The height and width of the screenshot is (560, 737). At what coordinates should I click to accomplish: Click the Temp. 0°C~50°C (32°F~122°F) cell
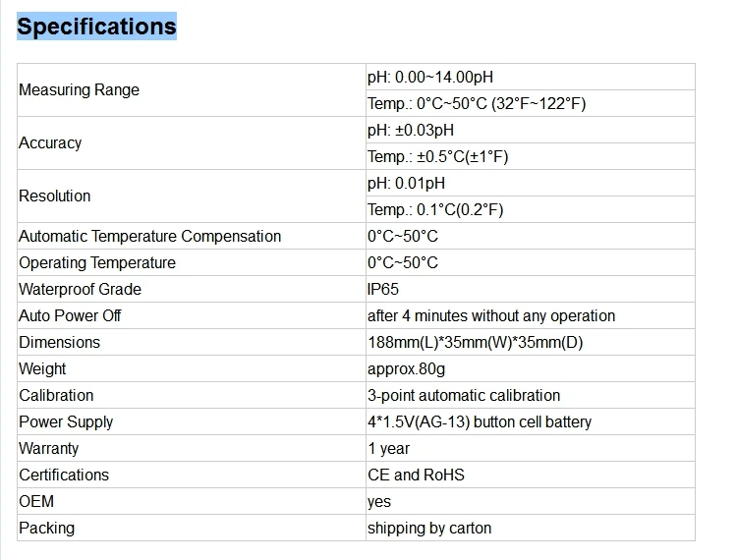[531, 103]
